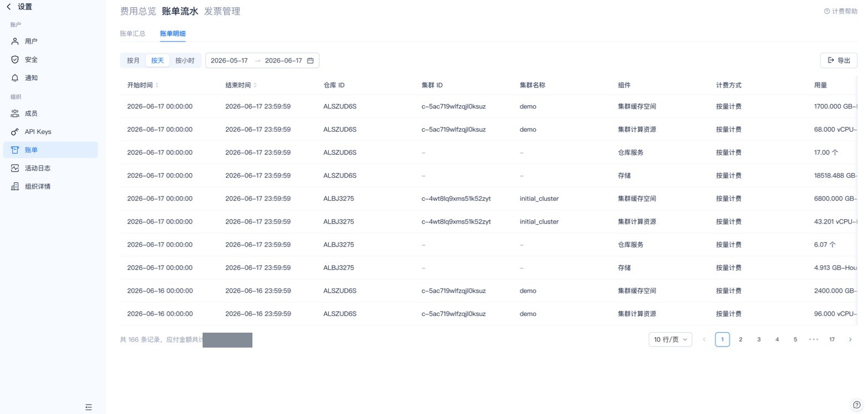Screen dimensions: 868x414
Task: Click the start date 2026-05-17 field
Action: pyautogui.click(x=229, y=60)
